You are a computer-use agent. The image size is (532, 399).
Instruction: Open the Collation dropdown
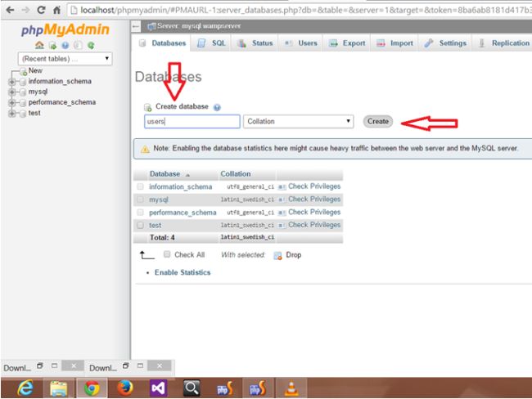coord(298,121)
